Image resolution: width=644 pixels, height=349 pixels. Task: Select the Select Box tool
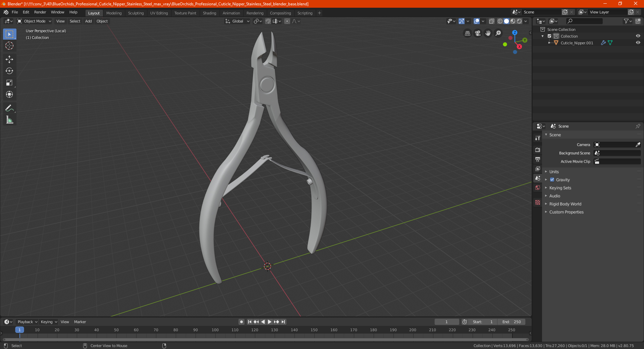click(x=9, y=34)
